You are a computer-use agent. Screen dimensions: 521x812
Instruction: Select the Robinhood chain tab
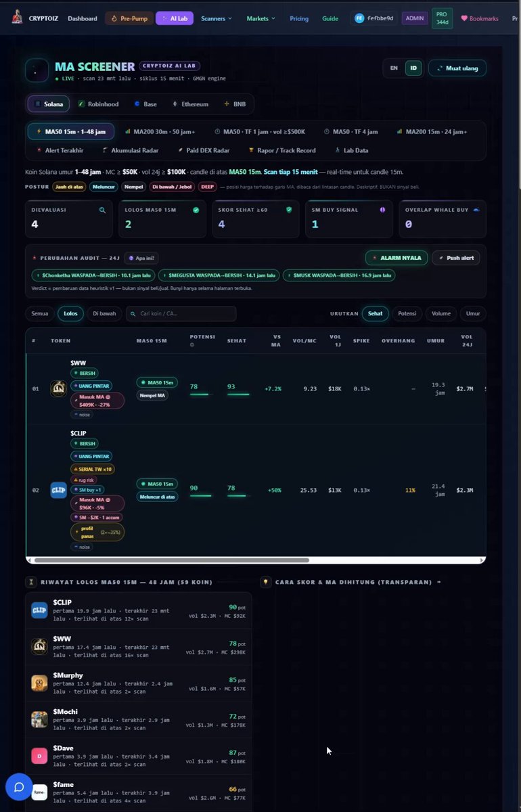[x=98, y=104]
